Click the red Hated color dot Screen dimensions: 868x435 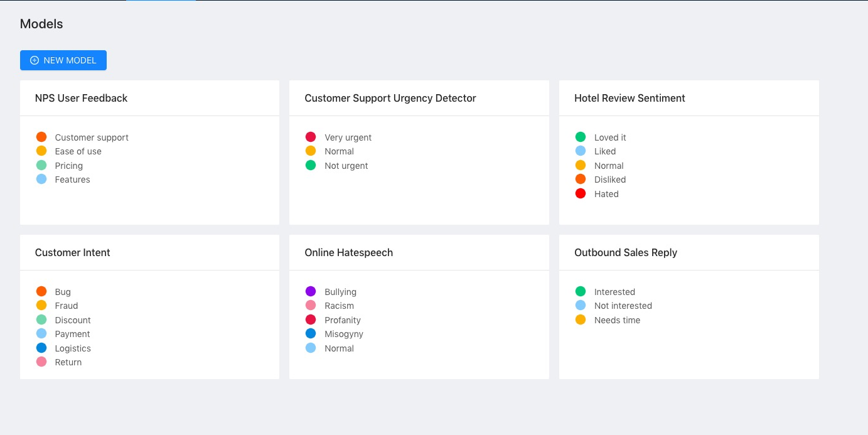point(581,193)
